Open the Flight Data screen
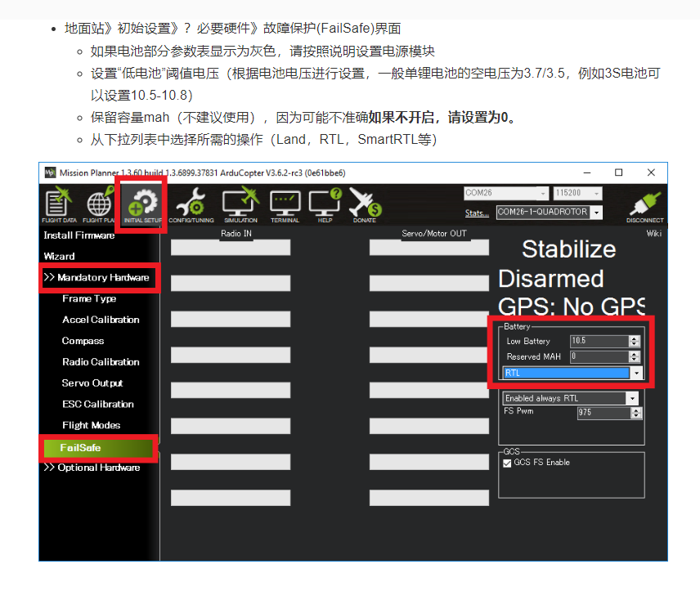 click(x=59, y=204)
